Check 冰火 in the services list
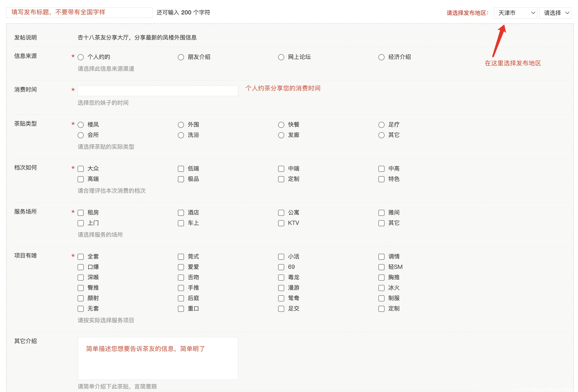This screenshot has height=392, width=578. (x=381, y=288)
